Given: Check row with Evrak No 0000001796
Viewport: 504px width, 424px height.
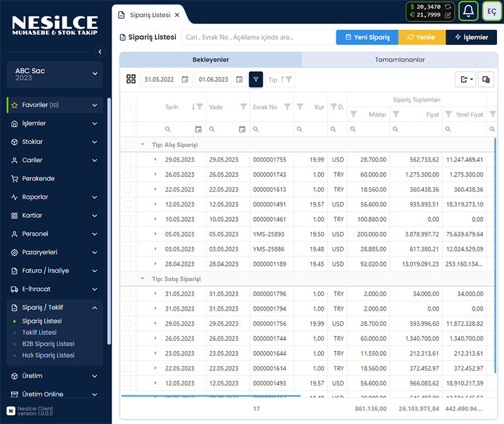Looking at the screenshot, I should [128, 294].
